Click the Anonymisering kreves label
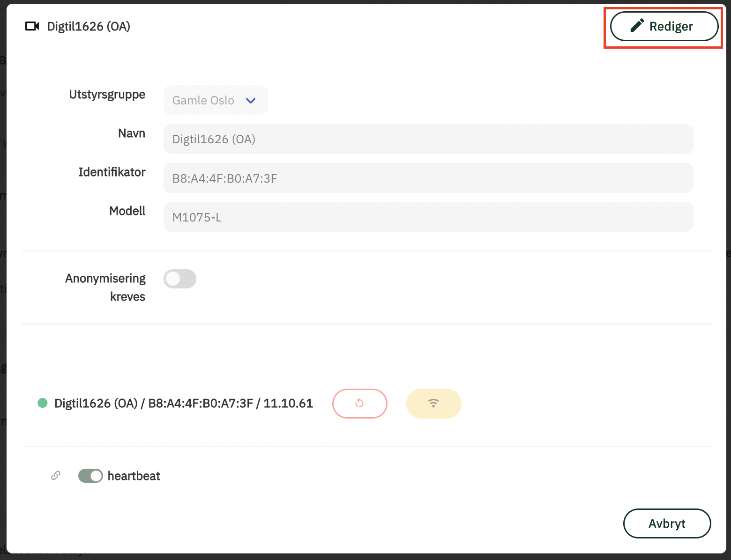The height and width of the screenshot is (560, 731). 105,287
